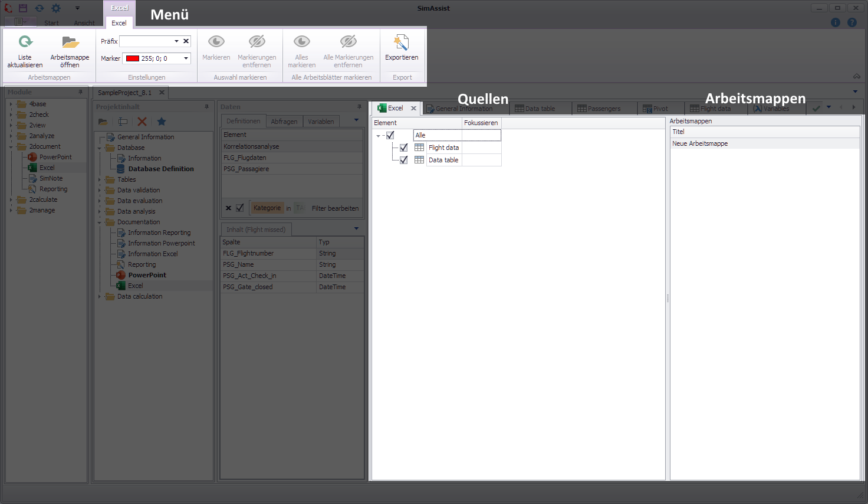This screenshot has width=868, height=504.
Task: Close the Excel document tab
Action: click(413, 109)
